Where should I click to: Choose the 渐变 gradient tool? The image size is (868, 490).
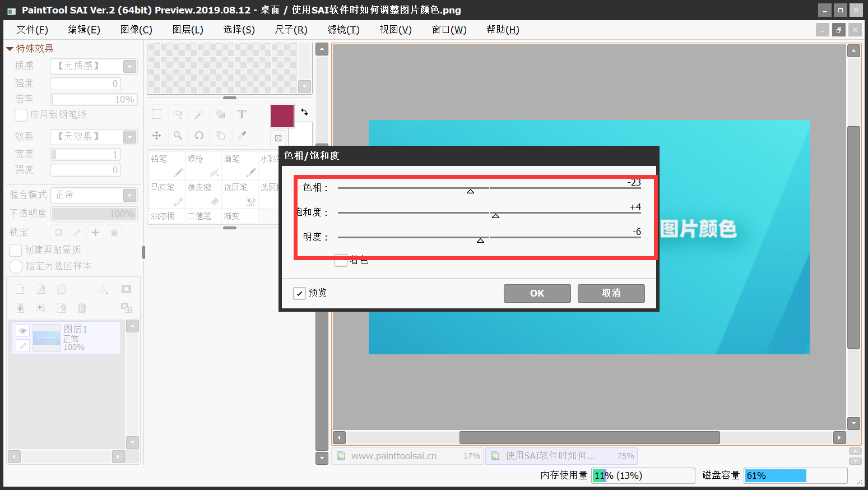[x=240, y=216]
